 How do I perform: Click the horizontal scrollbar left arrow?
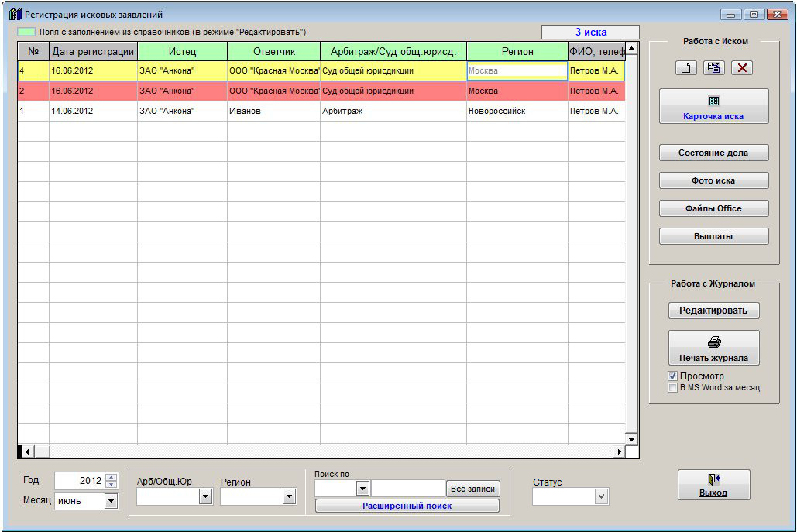coord(27,451)
